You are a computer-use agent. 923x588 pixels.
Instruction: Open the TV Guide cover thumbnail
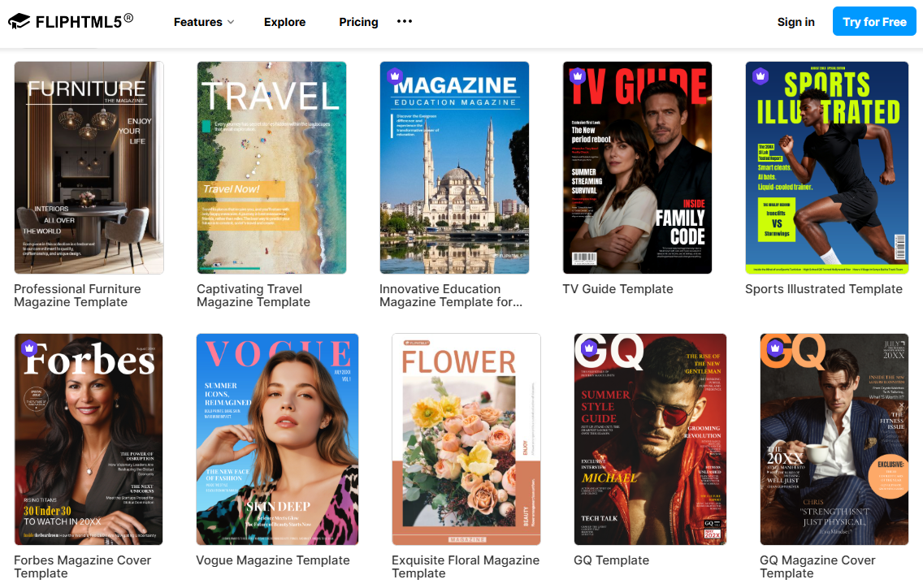coord(637,168)
